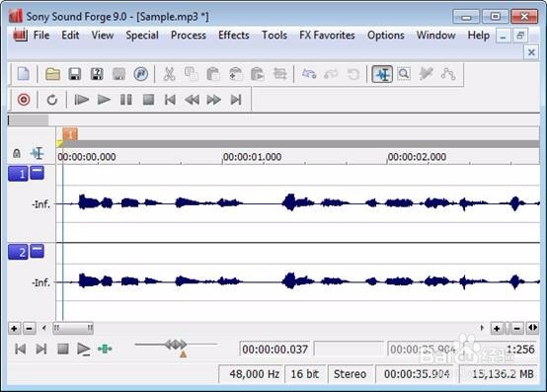Click the playback rate scrub slider

176,345
